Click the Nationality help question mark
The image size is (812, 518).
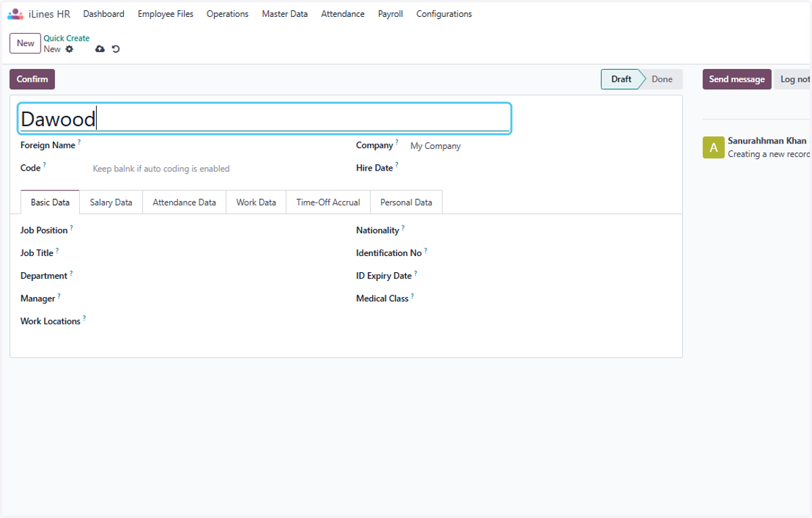pos(403,228)
